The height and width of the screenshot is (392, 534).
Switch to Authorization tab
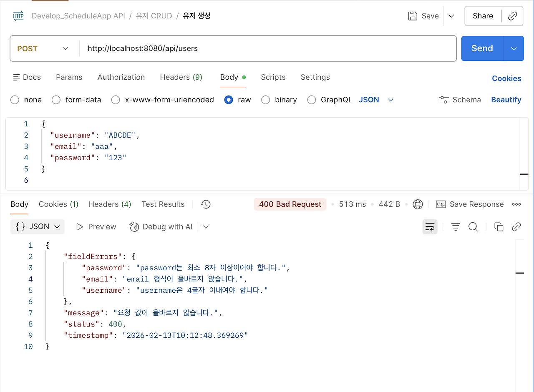(x=121, y=77)
